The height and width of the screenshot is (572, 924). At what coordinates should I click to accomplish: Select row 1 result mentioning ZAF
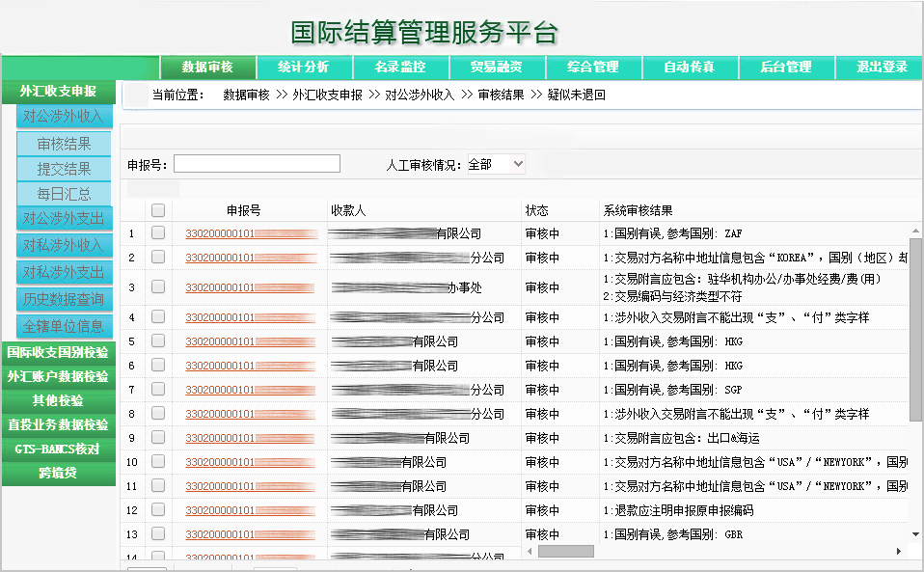(672, 233)
